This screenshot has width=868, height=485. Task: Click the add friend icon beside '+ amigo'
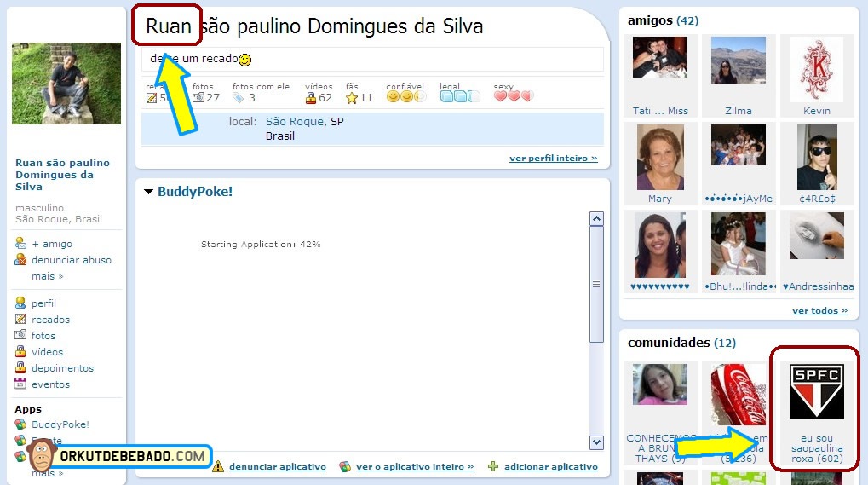[20, 243]
